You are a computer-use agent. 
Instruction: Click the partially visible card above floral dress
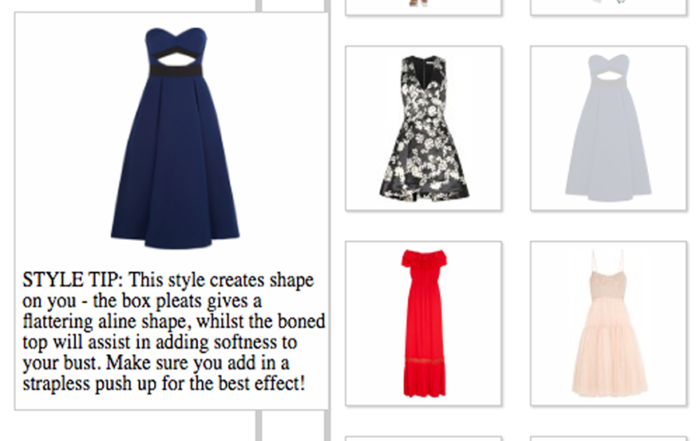coord(424,7)
